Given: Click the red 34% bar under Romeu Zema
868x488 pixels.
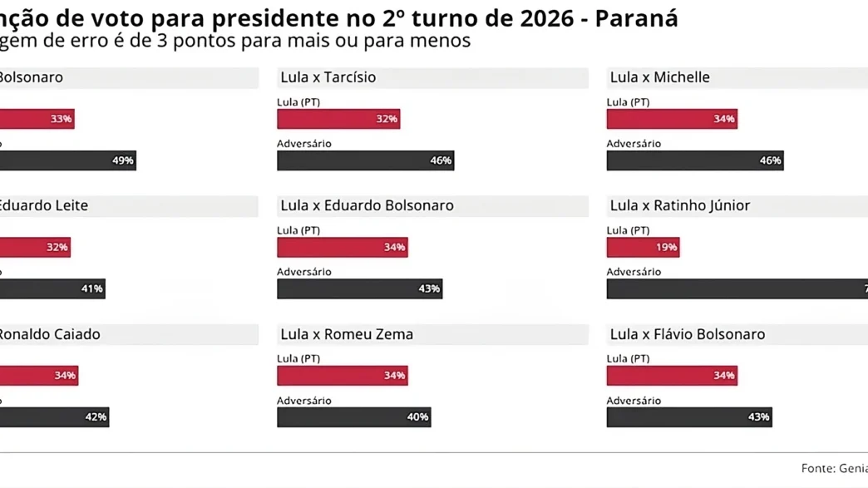Looking at the screenshot, I should click(x=342, y=376).
